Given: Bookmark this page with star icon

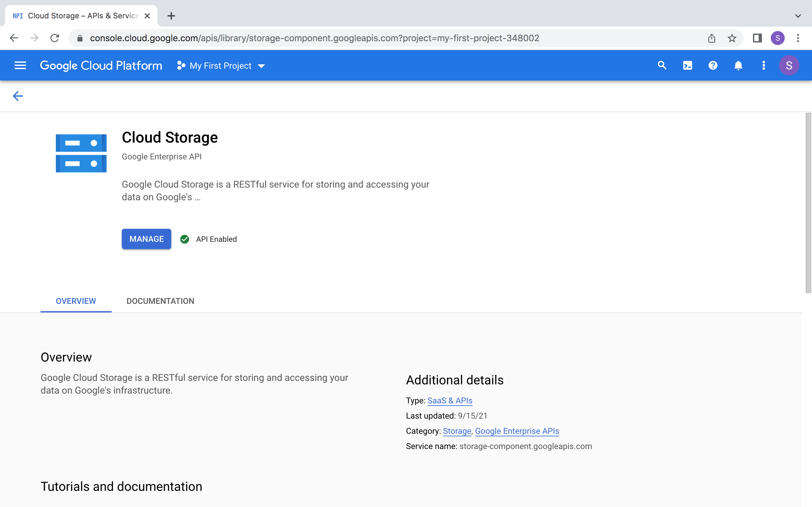Looking at the screenshot, I should [x=732, y=38].
